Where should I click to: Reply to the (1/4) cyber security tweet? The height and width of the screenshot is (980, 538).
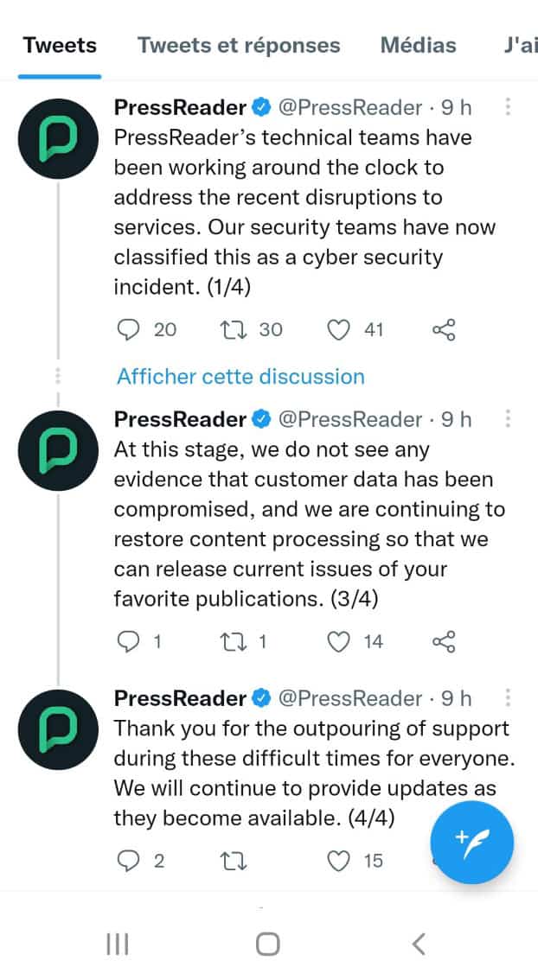click(128, 329)
